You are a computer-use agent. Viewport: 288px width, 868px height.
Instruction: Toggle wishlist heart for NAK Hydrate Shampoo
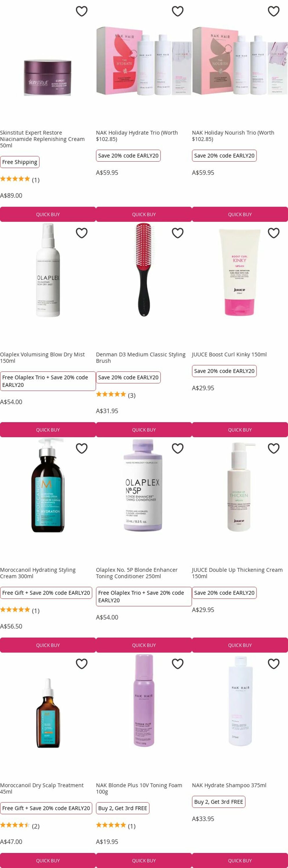pos(274,663)
